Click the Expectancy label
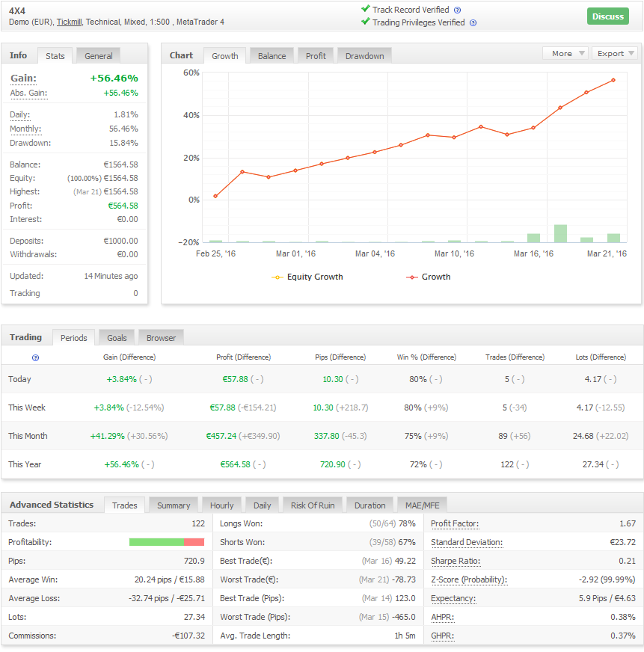The height and width of the screenshot is (652, 644). (453, 598)
